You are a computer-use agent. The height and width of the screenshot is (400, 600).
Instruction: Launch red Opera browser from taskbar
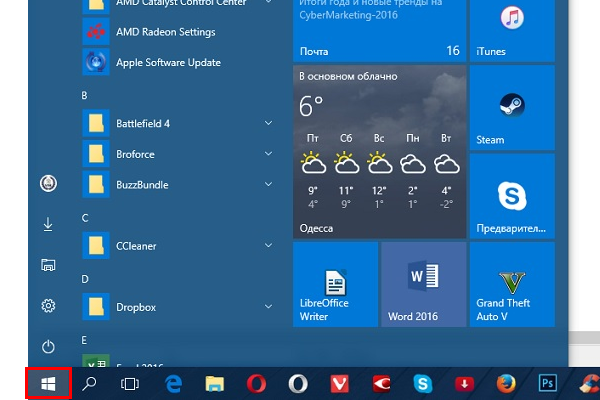[x=256, y=384]
